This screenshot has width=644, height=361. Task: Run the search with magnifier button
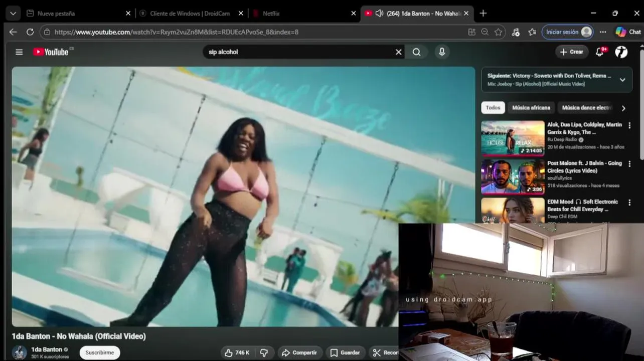(x=417, y=52)
